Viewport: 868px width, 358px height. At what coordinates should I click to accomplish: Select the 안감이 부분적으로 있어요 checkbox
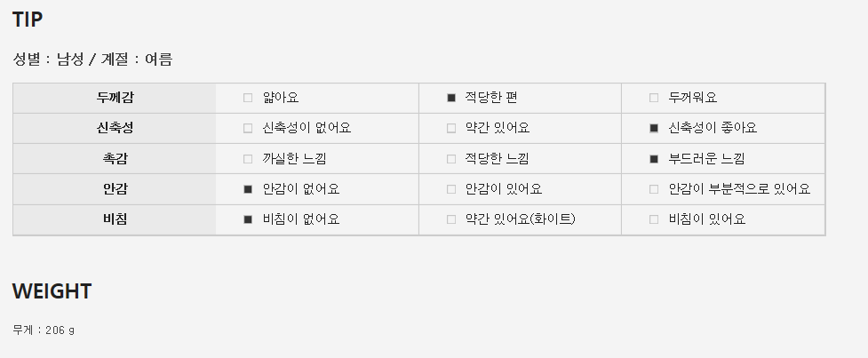[x=654, y=189]
